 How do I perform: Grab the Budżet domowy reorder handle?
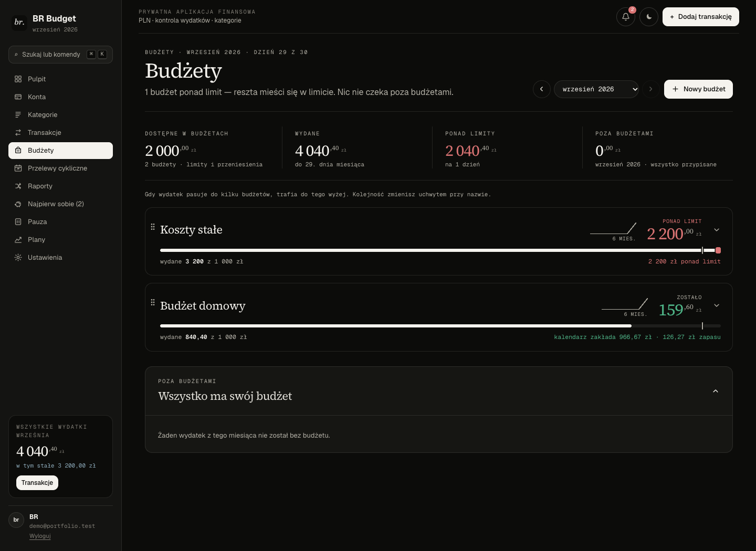point(153,302)
